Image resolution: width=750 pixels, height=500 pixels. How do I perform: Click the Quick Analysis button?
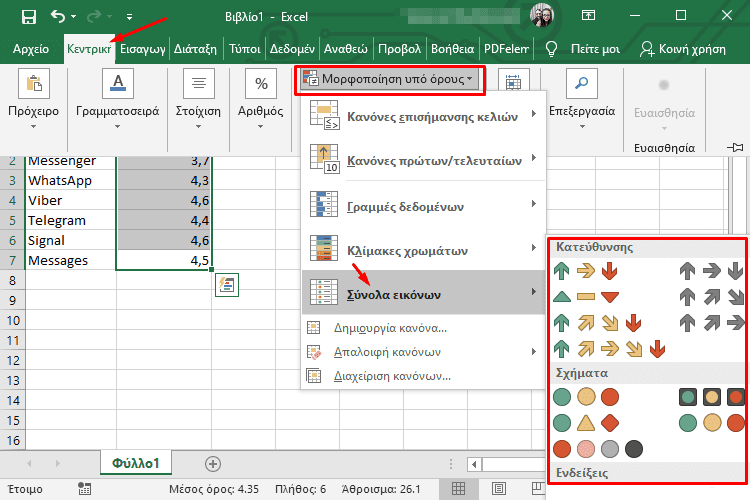[227, 285]
